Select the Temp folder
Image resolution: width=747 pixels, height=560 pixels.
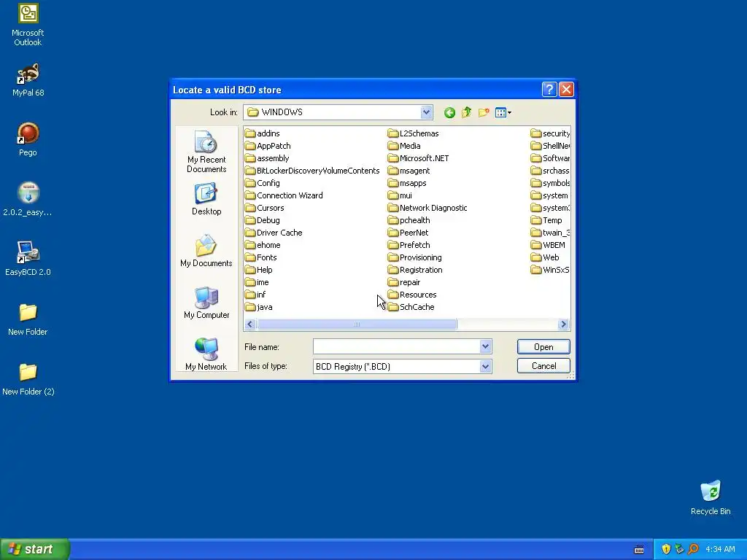pos(547,220)
